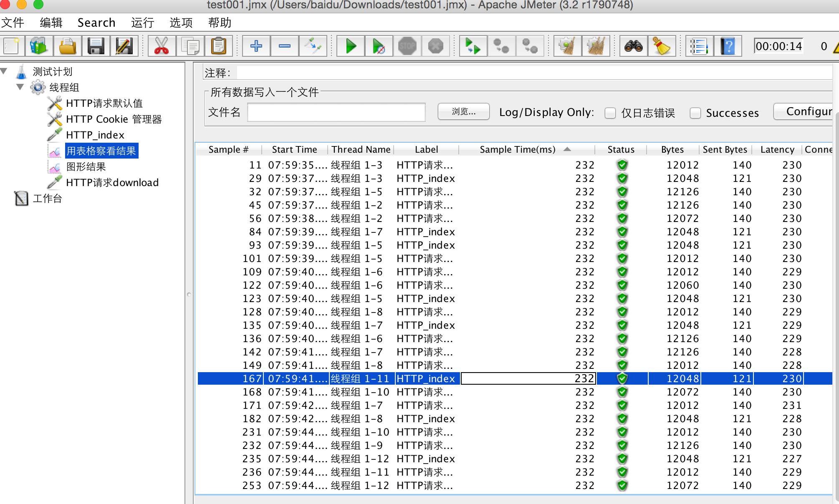Click the Save floppy disk icon

[x=96, y=46]
